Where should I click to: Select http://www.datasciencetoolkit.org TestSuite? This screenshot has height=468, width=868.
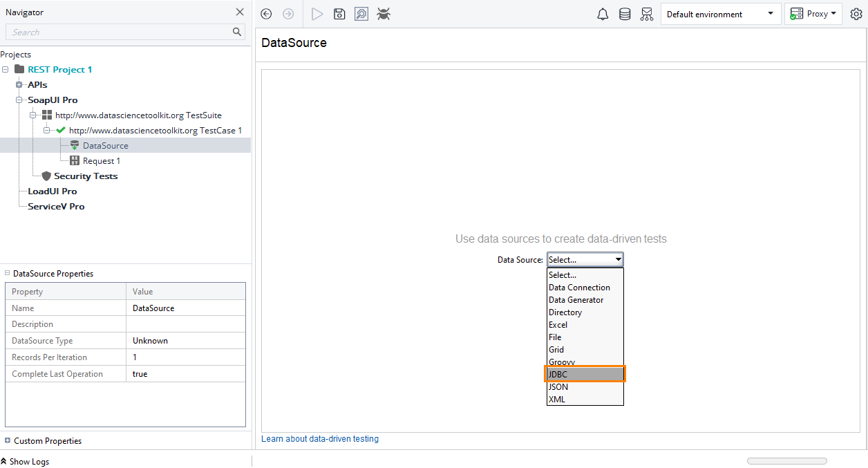[138, 115]
